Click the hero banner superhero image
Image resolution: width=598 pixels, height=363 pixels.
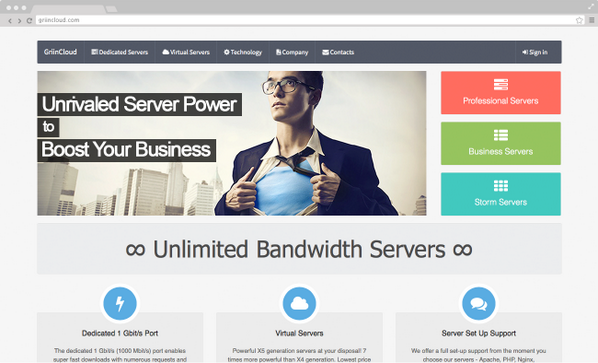click(x=232, y=143)
